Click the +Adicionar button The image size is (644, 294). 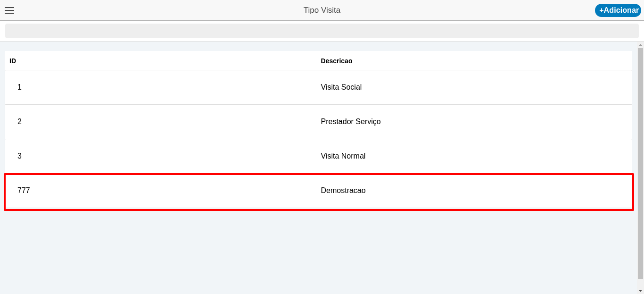(618, 10)
